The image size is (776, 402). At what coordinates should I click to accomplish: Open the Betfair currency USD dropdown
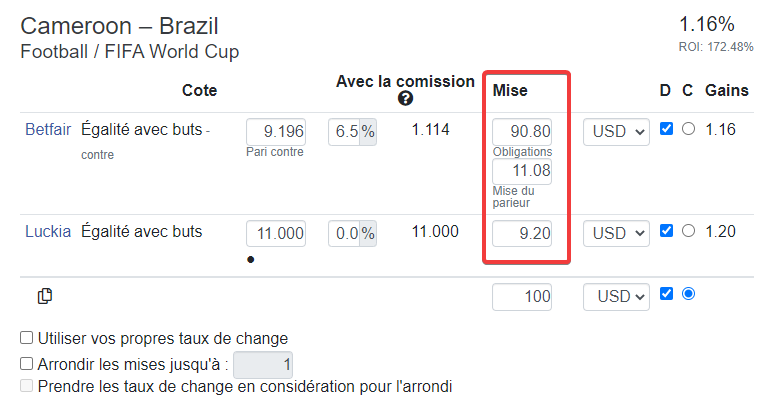click(616, 132)
